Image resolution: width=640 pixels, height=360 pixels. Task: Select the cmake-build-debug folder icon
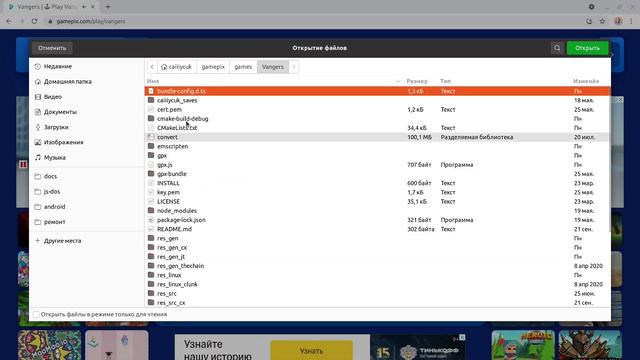click(151, 118)
